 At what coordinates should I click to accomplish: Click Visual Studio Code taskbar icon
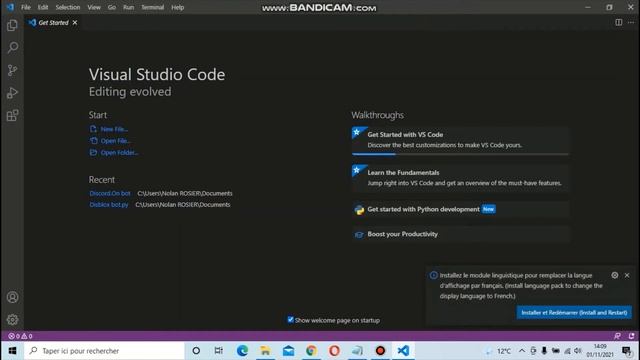(x=403, y=351)
